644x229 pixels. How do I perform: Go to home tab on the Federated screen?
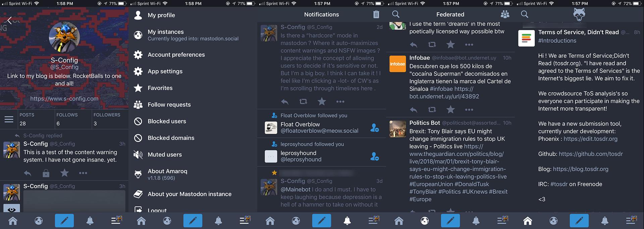coord(399,221)
